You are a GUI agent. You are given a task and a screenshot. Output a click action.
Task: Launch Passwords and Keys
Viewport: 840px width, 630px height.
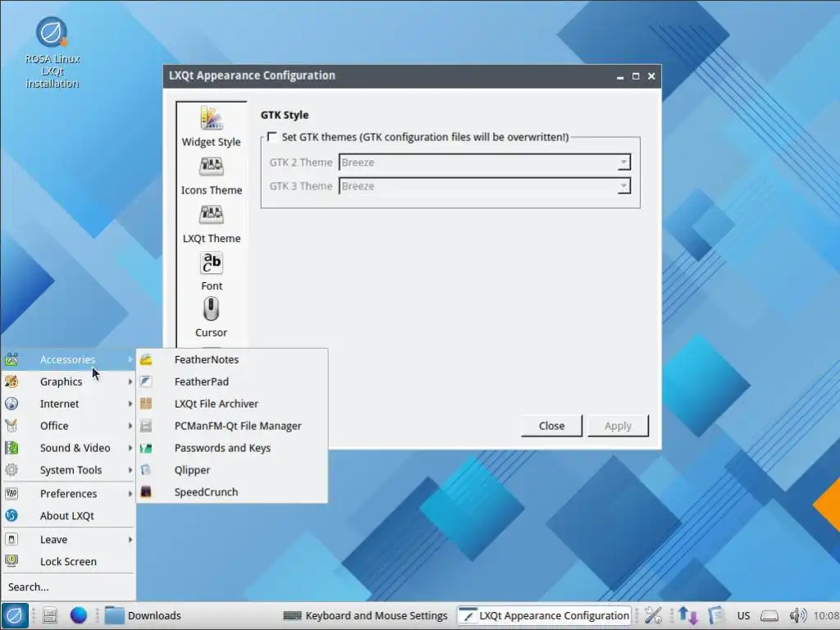click(x=232, y=448)
